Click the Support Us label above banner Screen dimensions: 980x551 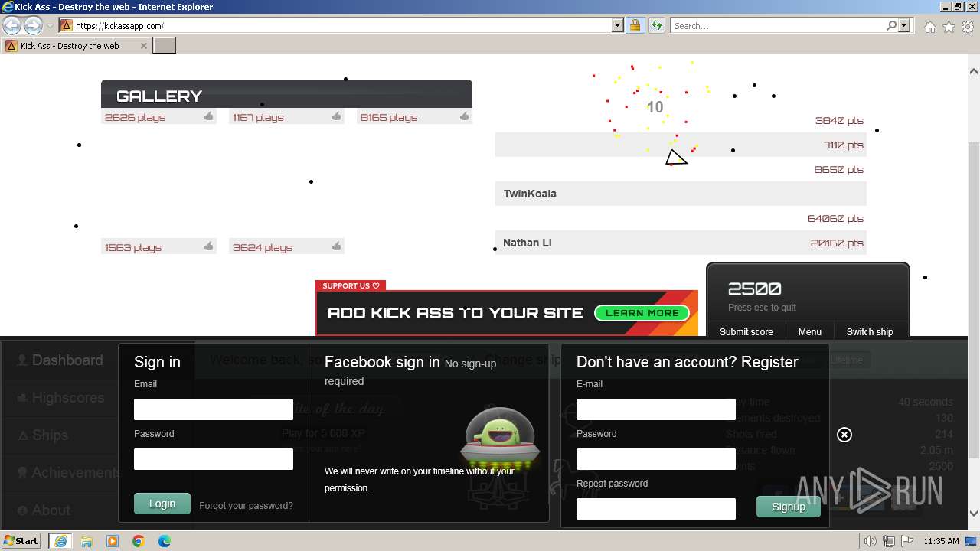click(351, 285)
